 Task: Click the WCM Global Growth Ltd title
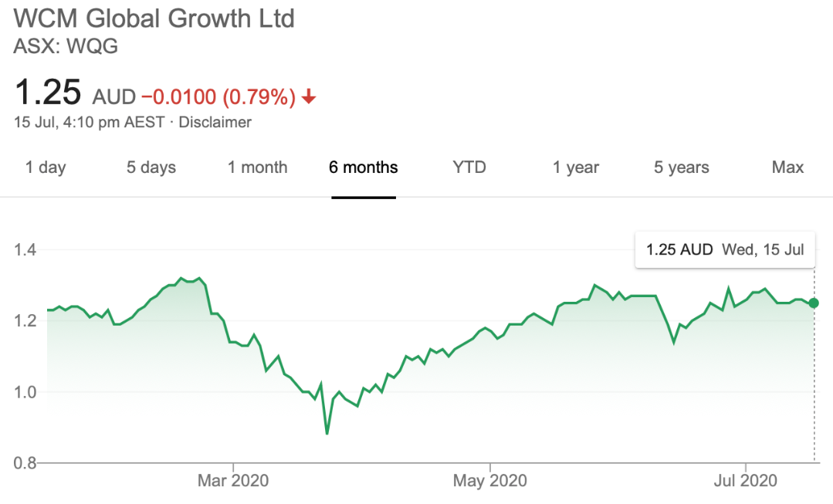[154, 18]
